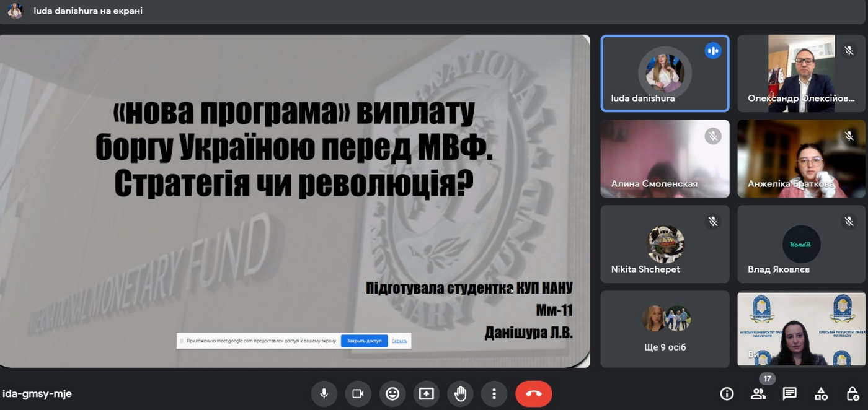The image size is (868, 410).
Task: Open host controls lock icon
Action: tap(852, 394)
